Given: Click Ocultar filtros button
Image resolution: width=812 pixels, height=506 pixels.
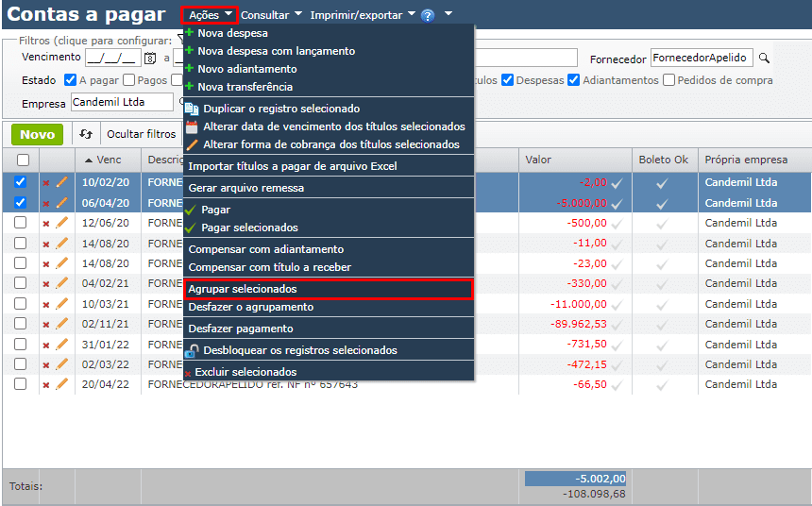Looking at the screenshot, I should [142, 134].
